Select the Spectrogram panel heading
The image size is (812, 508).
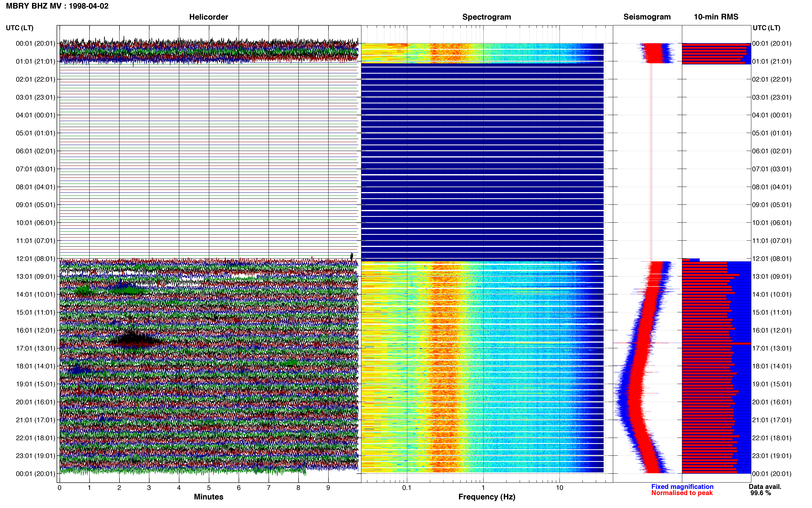[x=487, y=17]
